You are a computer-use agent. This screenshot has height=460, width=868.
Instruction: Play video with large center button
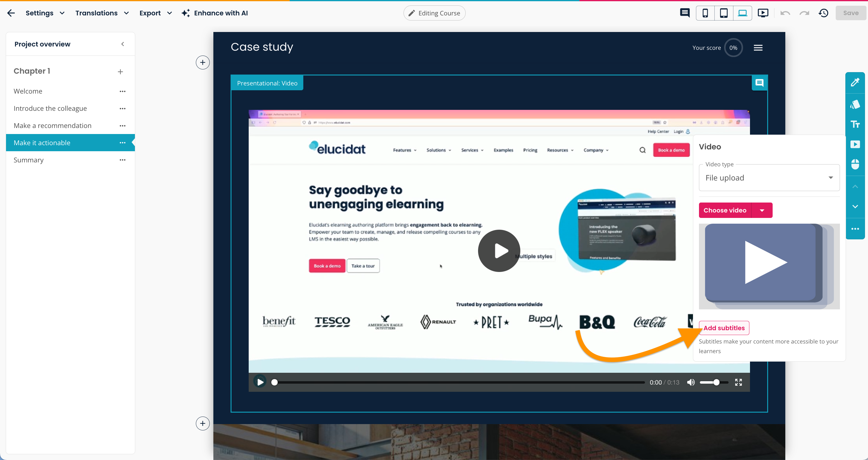point(499,251)
